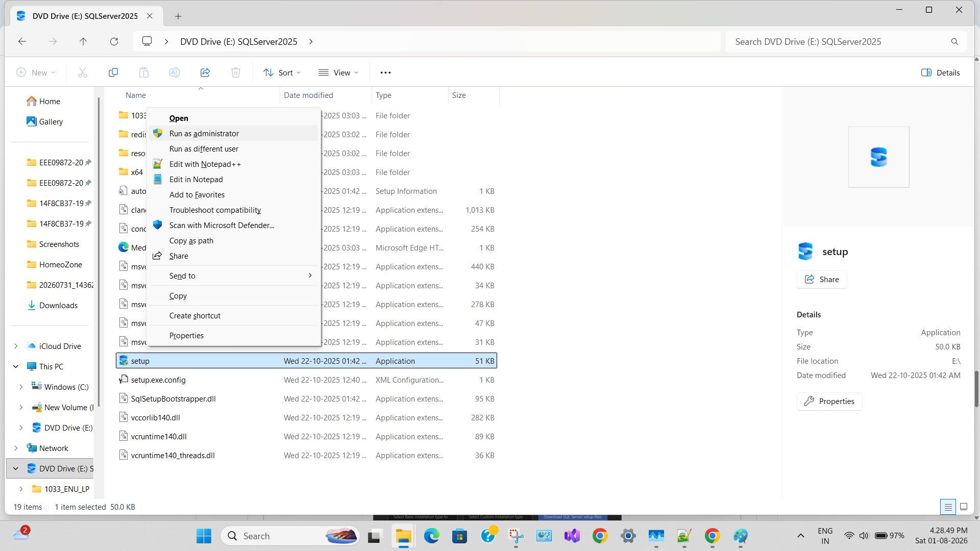Image resolution: width=980 pixels, height=551 pixels.
Task: Open File Explorer taskbar icon
Action: click(403, 536)
